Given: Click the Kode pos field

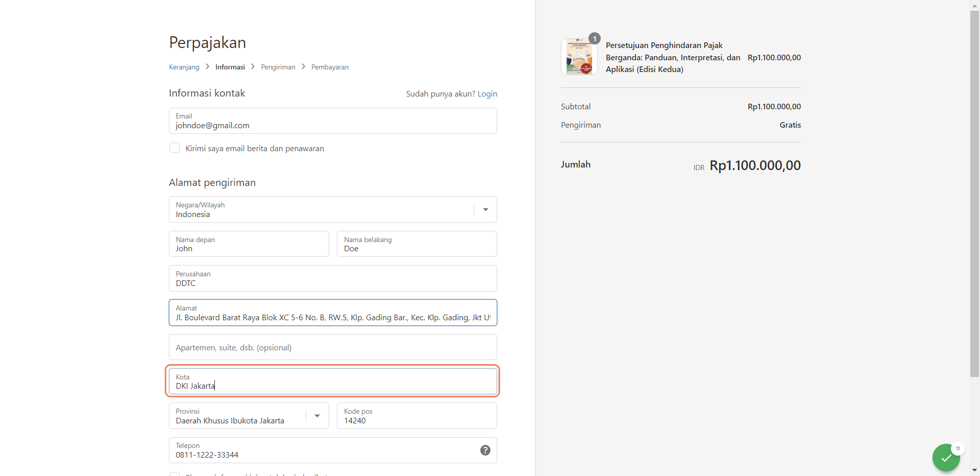Looking at the screenshot, I should (x=417, y=416).
